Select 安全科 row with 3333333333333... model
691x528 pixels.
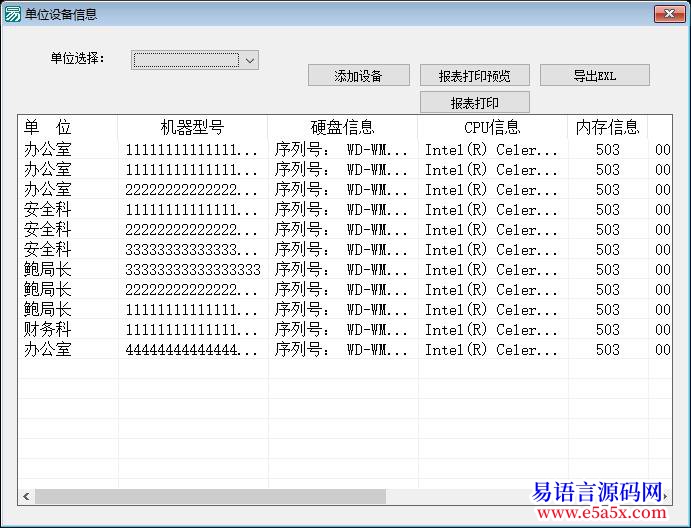345,249
